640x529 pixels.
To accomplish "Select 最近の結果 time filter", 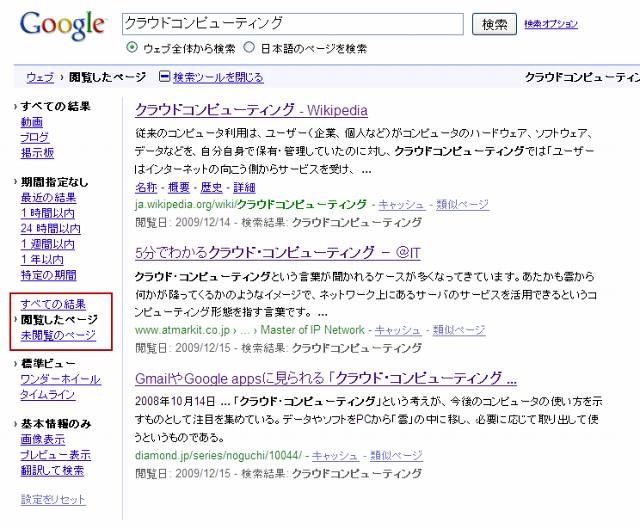I will point(48,198).
